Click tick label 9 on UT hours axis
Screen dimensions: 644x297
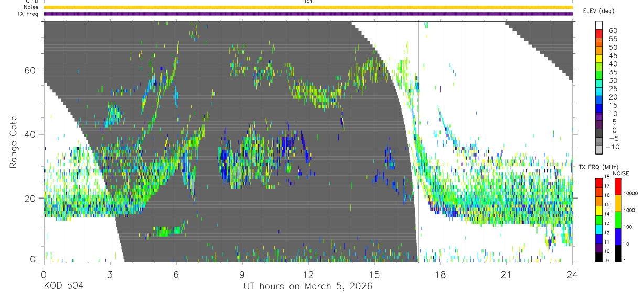(242, 274)
